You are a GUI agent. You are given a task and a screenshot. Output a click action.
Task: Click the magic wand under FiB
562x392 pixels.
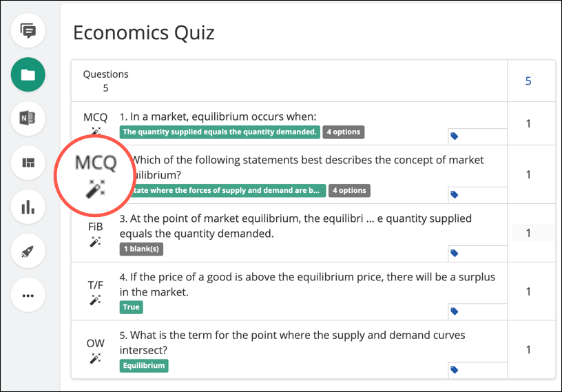(95, 241)
